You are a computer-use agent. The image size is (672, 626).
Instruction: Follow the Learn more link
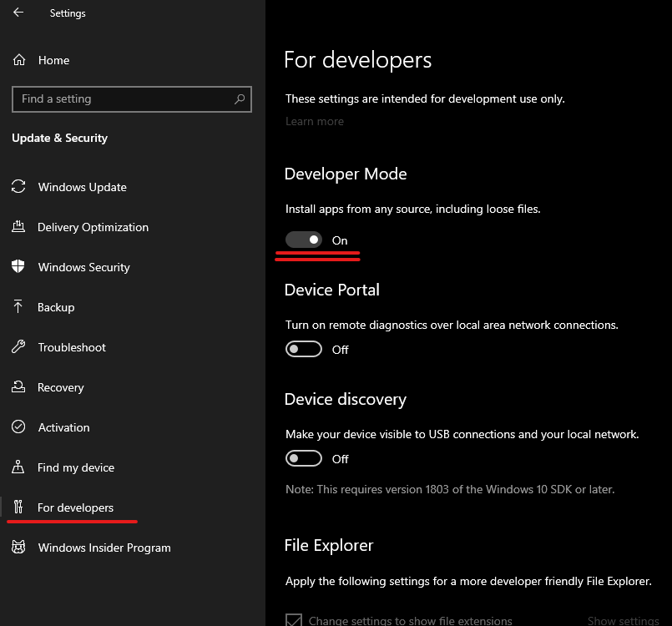coord(315,122)
